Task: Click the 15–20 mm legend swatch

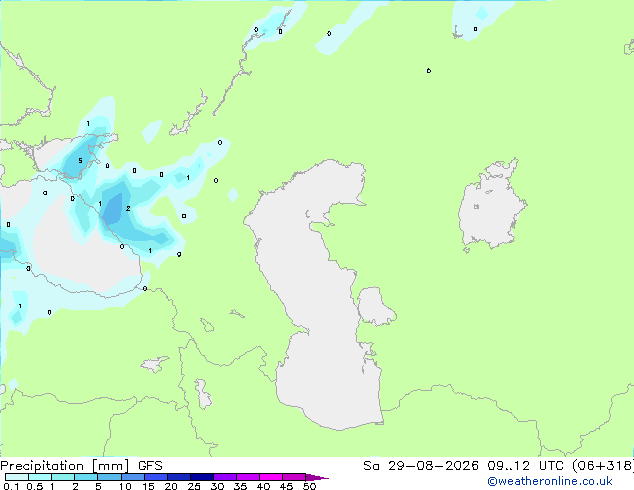Action: 156,477
